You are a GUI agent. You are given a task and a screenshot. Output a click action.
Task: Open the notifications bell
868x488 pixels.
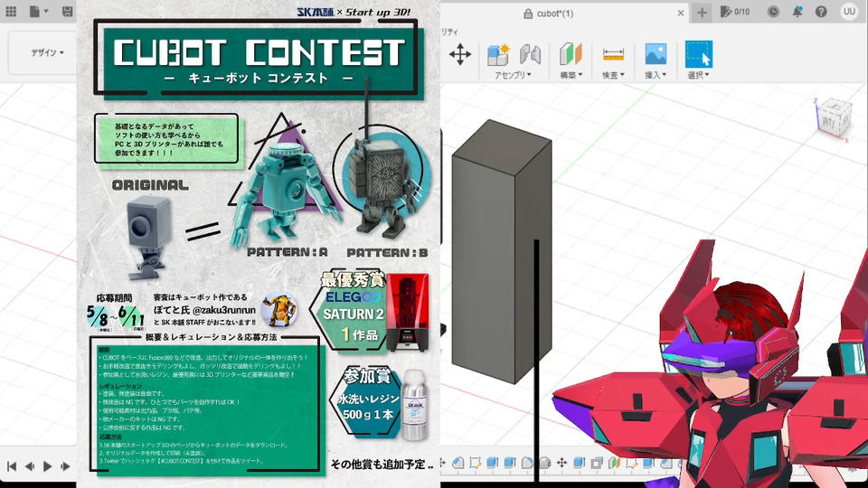pos(797,12)
